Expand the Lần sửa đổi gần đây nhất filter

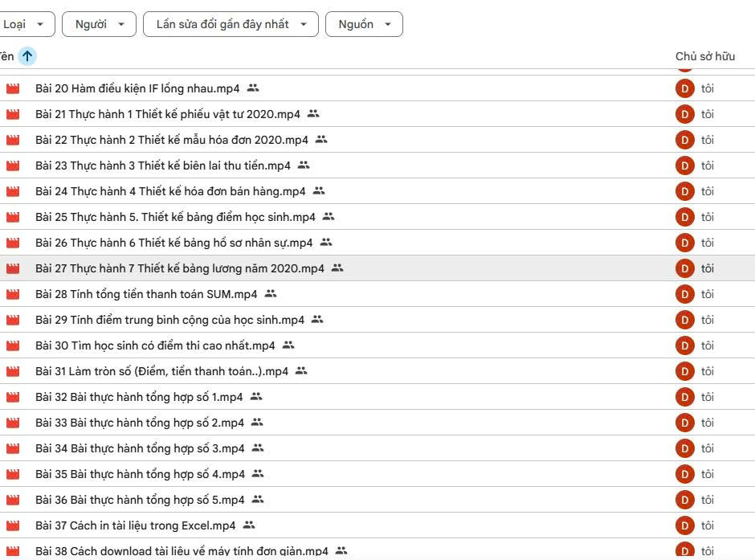[x=231, y=24]
